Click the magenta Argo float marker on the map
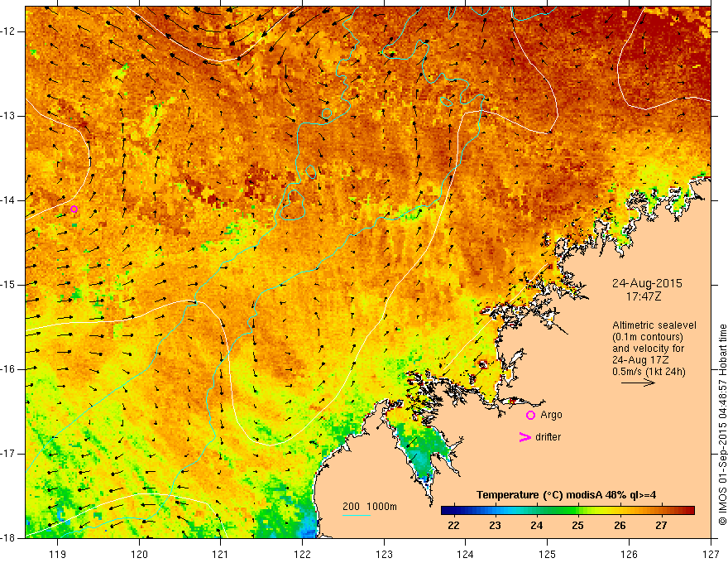This screenshot has width=728, height=563. pos(74,209)
